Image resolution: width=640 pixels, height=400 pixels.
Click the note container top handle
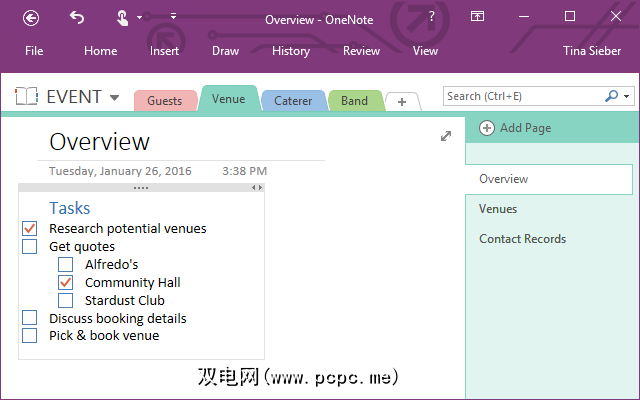click(x=141, y=188)
